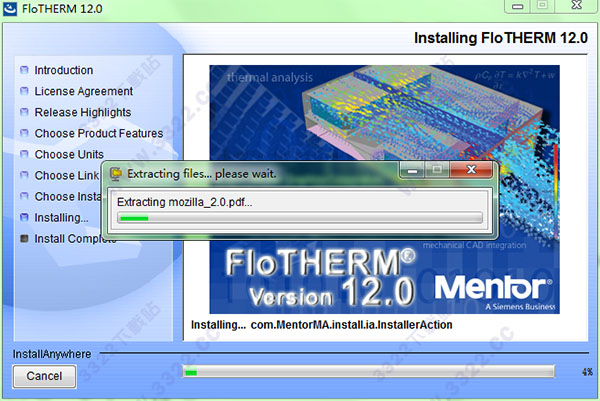
Task: Click the Extracting files dialog maximize button
Action: click(x=437, y=170)
